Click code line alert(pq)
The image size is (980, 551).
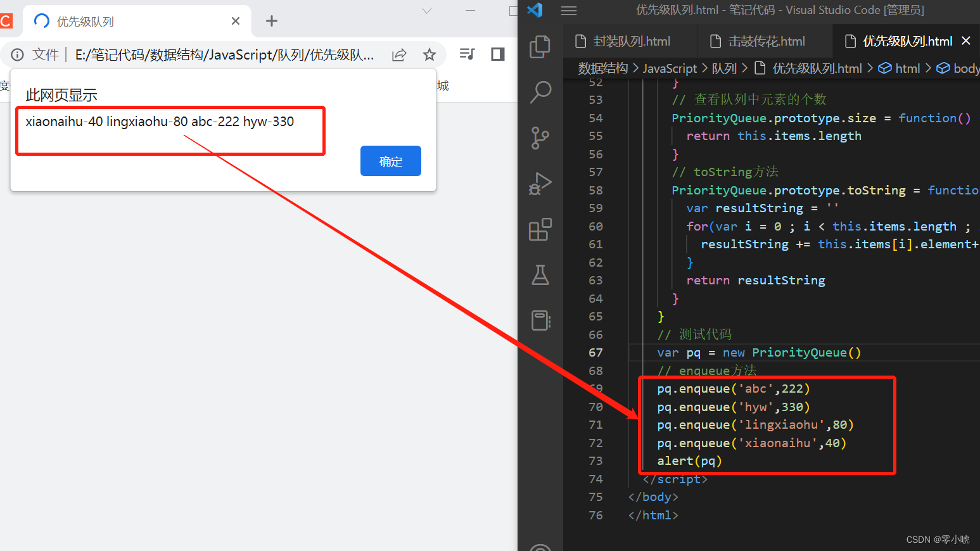pos(689,461)
